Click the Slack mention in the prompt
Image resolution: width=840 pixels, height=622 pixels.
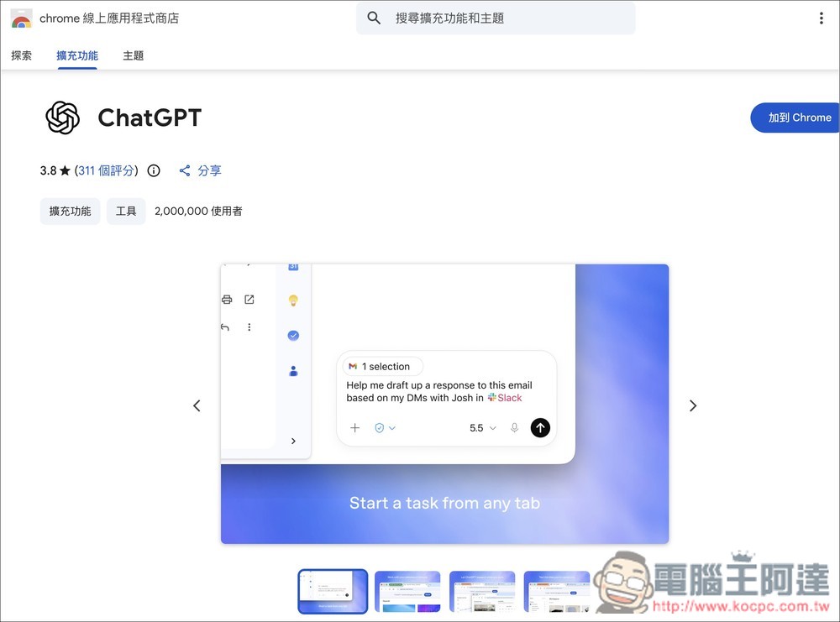coord(505,398)
